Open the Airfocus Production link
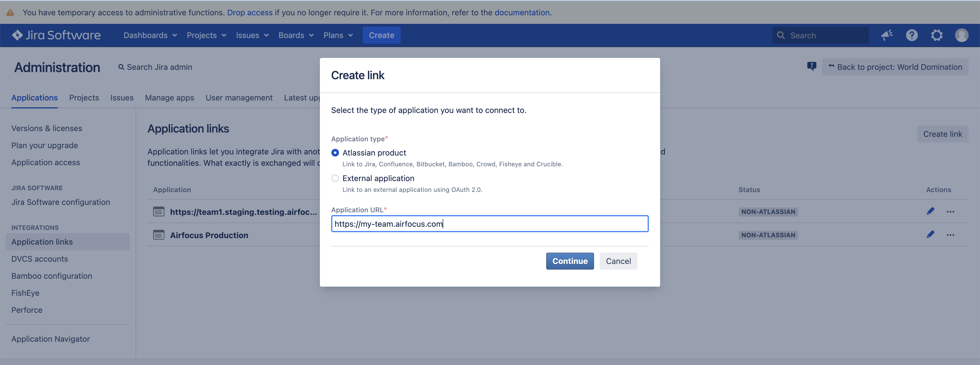This screenshot has height=365, width=980. click(x=209, y=235)
